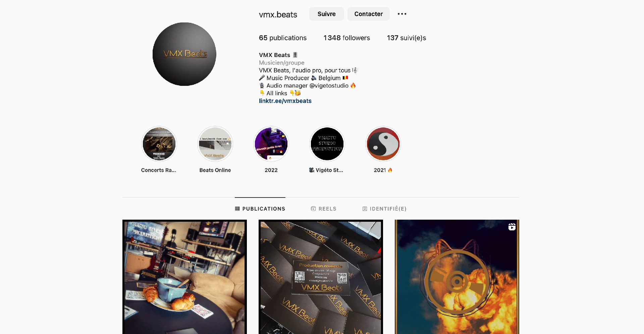Switch to the Reels tab
Image resolution: width=644 pixels, height=334 pixels.
tap(324, 209)
